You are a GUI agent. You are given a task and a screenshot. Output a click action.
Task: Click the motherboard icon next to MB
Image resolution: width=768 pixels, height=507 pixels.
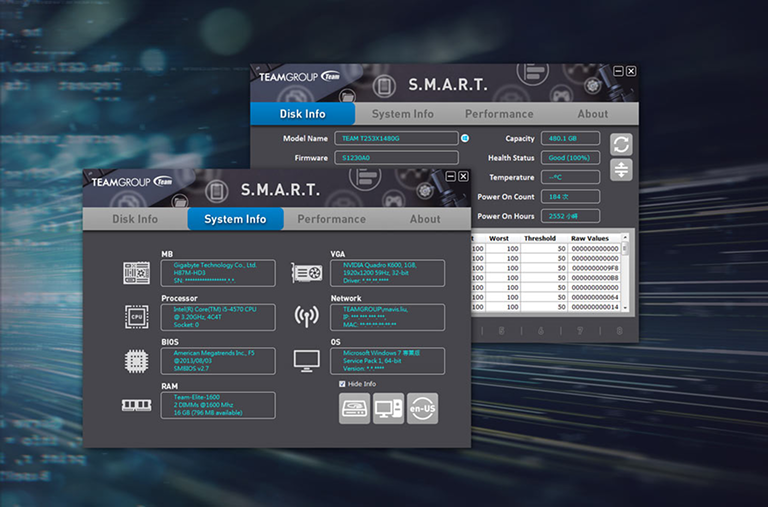(x=137, y=273)
